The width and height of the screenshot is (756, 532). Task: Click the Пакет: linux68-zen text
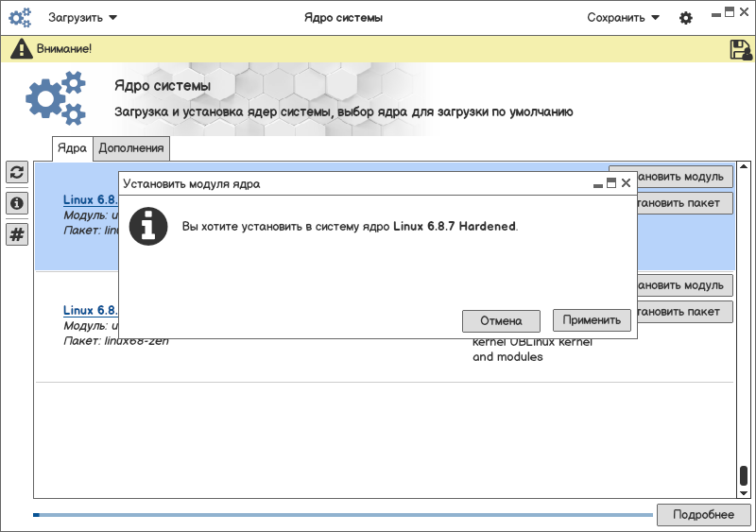[116, 341]
